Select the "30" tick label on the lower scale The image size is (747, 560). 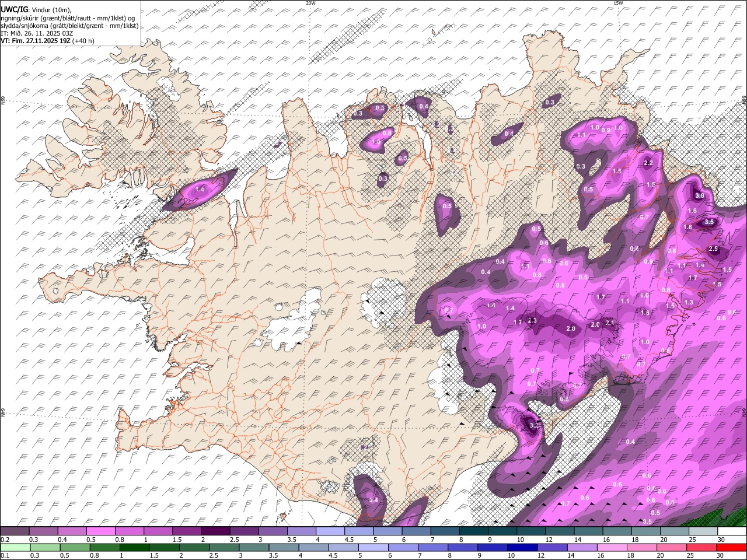pyautogui.click(x=721, y=555)
